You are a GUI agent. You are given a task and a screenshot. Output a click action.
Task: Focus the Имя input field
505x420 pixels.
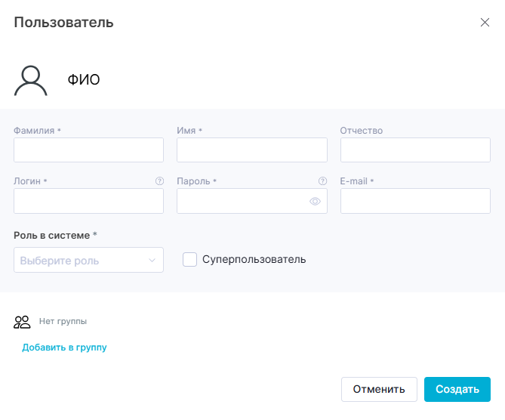[x=251, y=150]
